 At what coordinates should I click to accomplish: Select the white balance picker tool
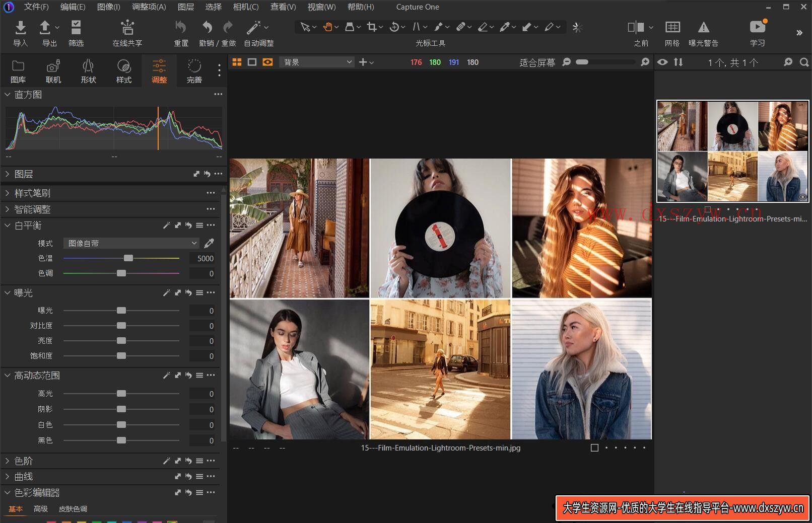(505, 27)
